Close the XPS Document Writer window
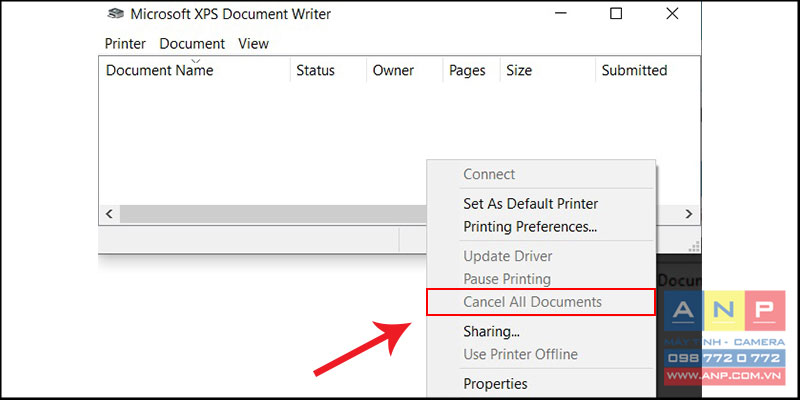The height and width of the screenshot is (400, 800). point(672,14)
